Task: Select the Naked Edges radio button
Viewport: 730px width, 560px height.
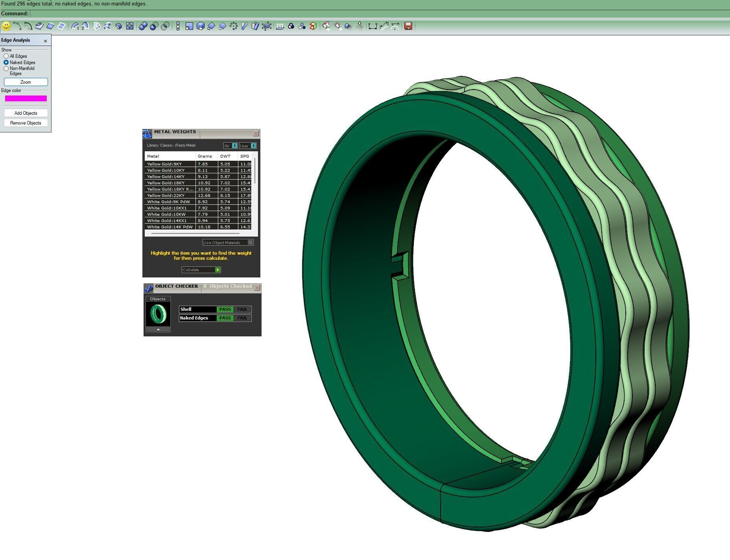Action: point(6,62)
